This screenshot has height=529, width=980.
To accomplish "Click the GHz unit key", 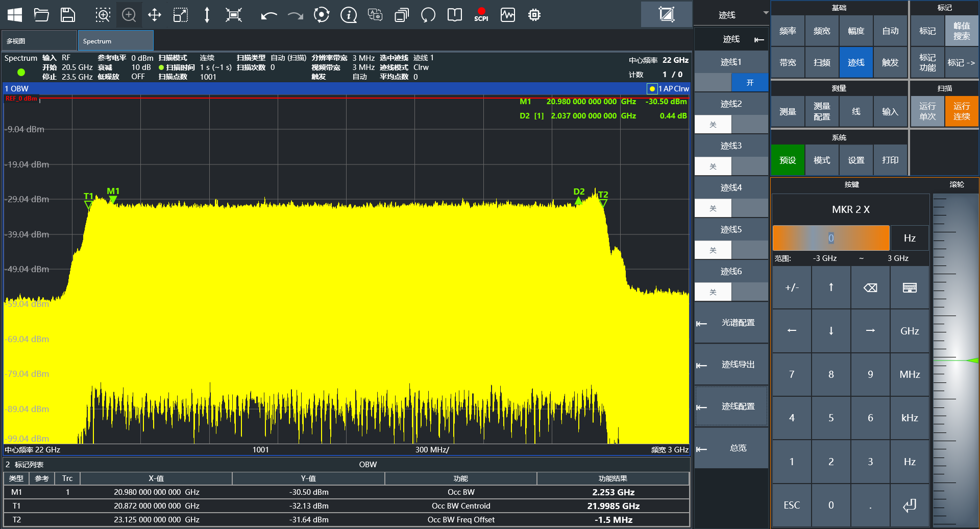I will pyautogui.click(x=910, y=331).
